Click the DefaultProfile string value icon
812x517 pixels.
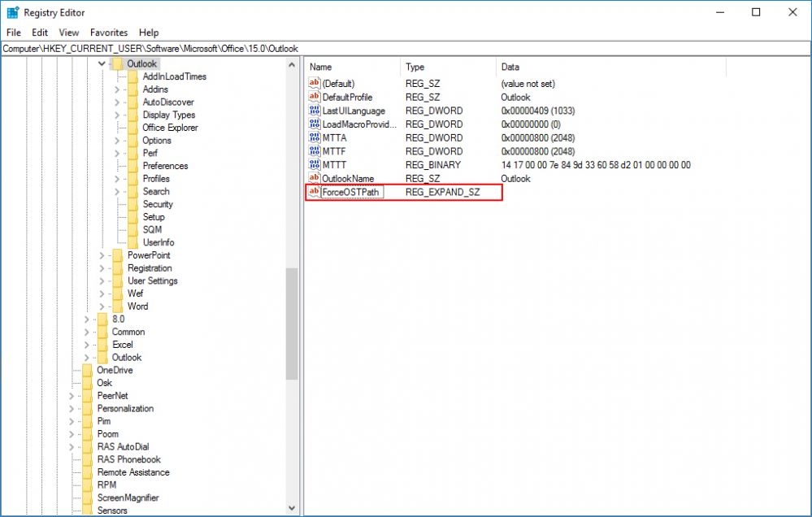click(315, 98)
